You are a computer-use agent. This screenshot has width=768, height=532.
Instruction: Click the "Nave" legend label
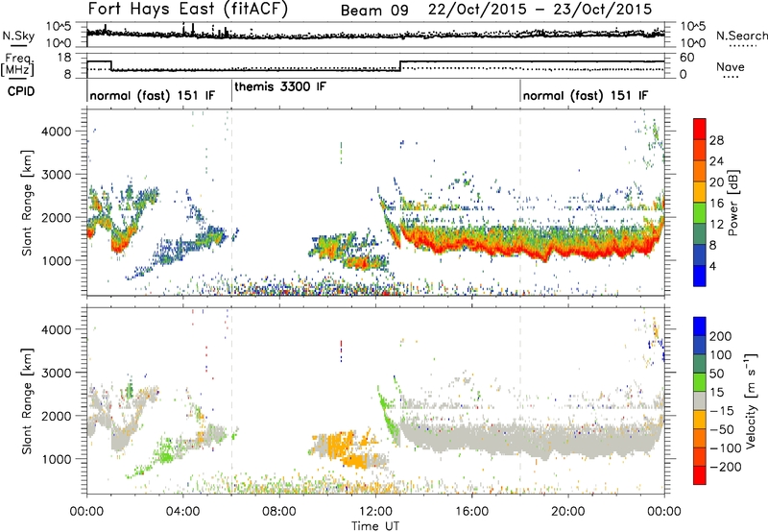point(731,66)
